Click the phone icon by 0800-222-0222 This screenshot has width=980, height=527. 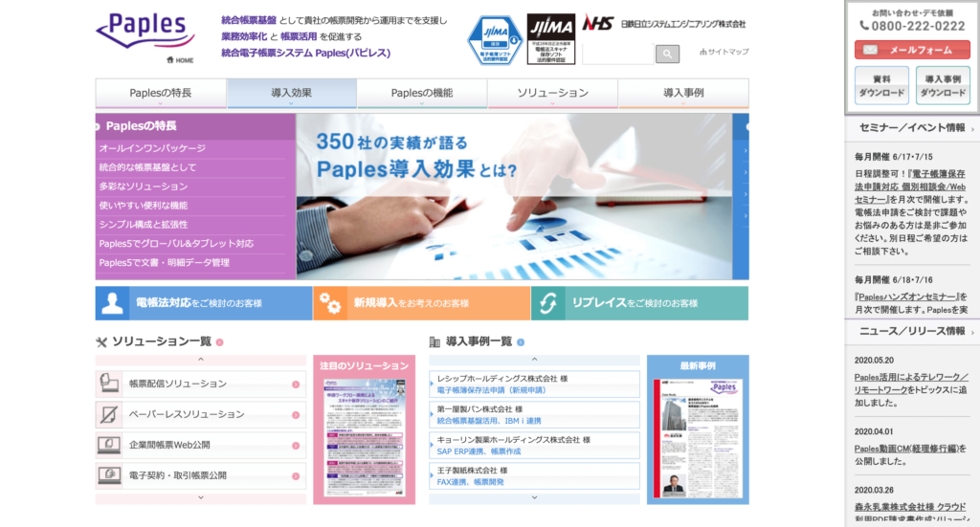(x=864, y=26)
